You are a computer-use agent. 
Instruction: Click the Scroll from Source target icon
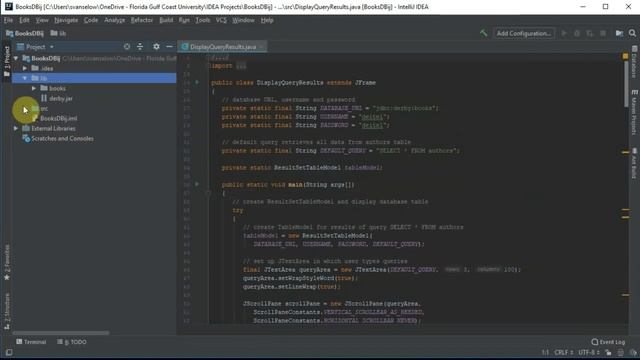click(127, 47)
